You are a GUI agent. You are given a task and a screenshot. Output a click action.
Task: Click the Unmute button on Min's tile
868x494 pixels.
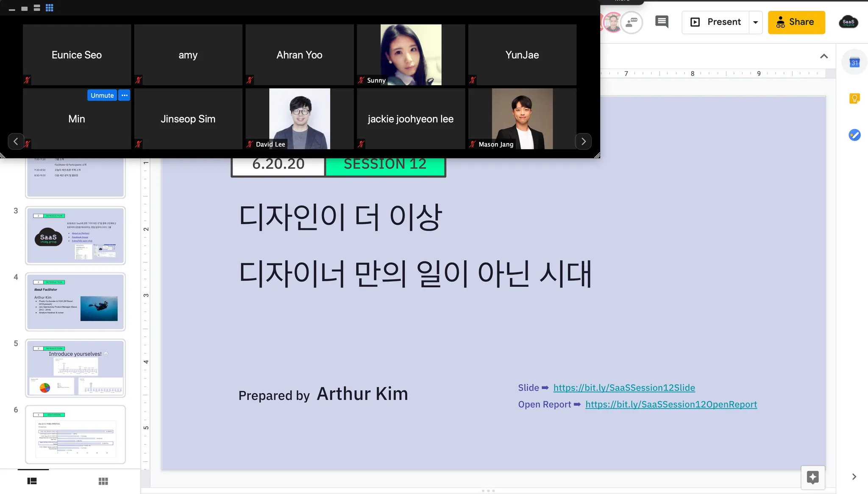tap(102, 95)
